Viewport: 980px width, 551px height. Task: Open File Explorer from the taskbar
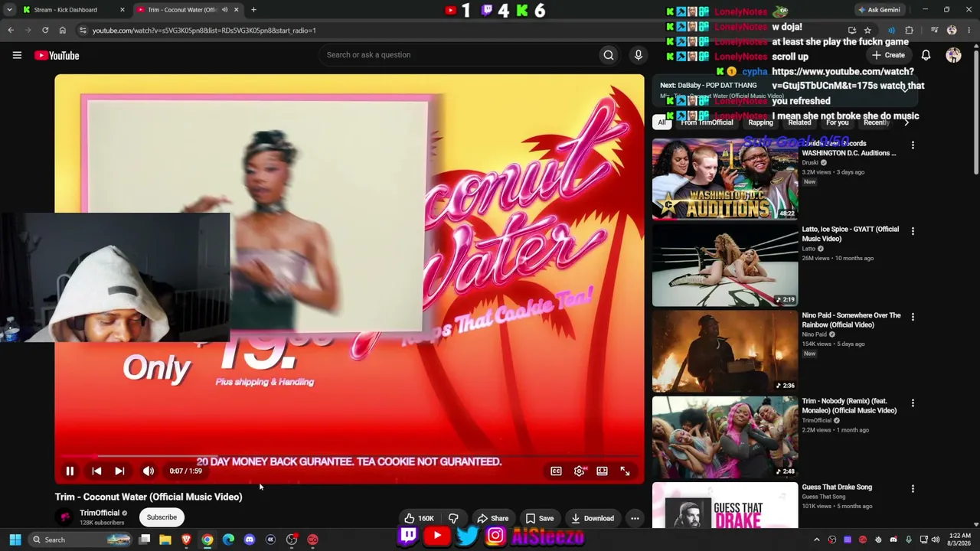click(x=165, y=540)
